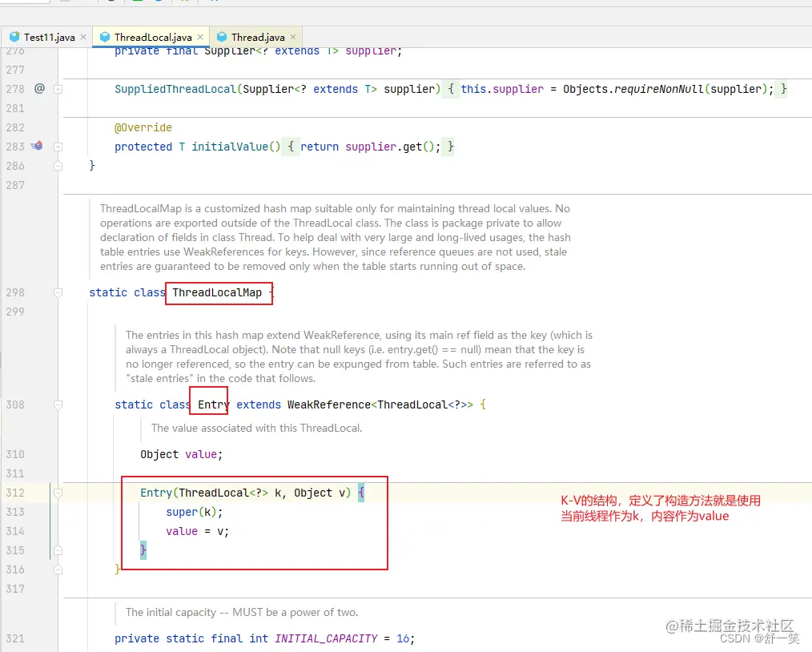Click the Entry class name on line 308
Image resolution: width=812 pixels, height=652 pixels.
(213, 404)
